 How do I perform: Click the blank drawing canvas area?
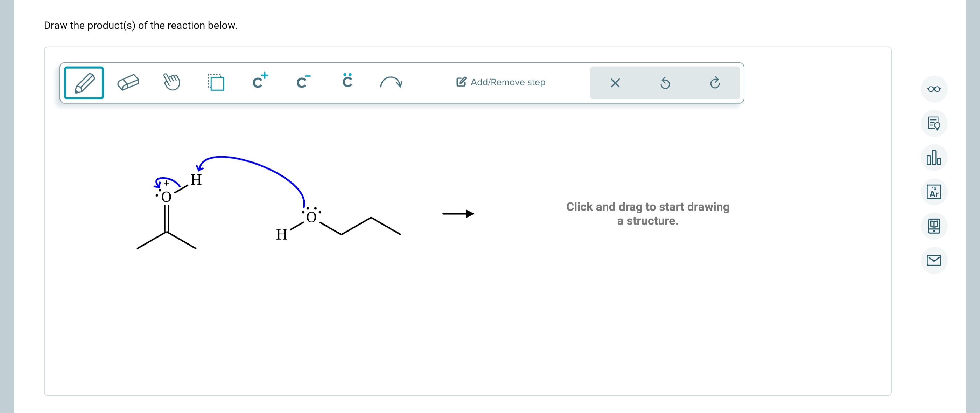pos(647,324)
